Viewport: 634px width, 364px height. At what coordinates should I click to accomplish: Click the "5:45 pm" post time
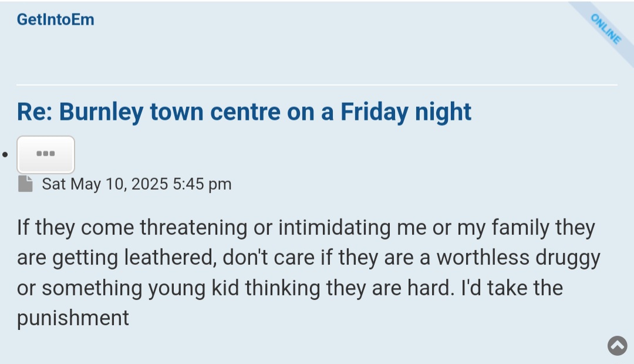click(203, 184)
